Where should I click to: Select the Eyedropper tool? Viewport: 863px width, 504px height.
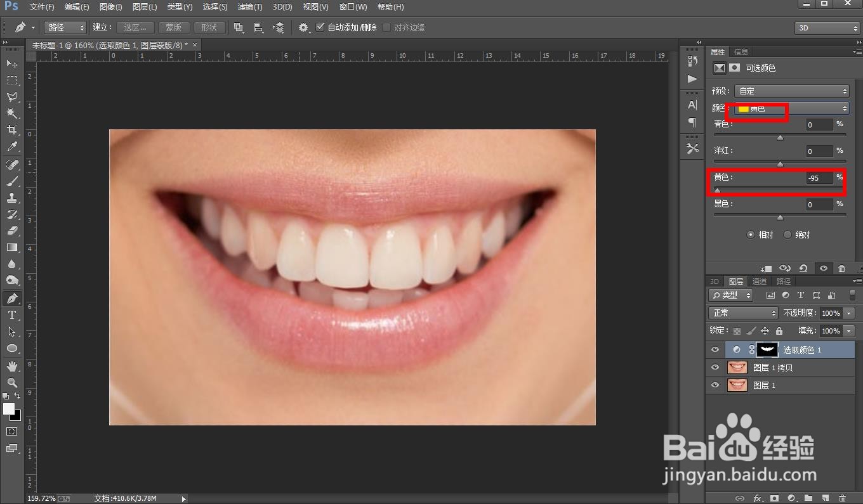[x=12, y=147]
